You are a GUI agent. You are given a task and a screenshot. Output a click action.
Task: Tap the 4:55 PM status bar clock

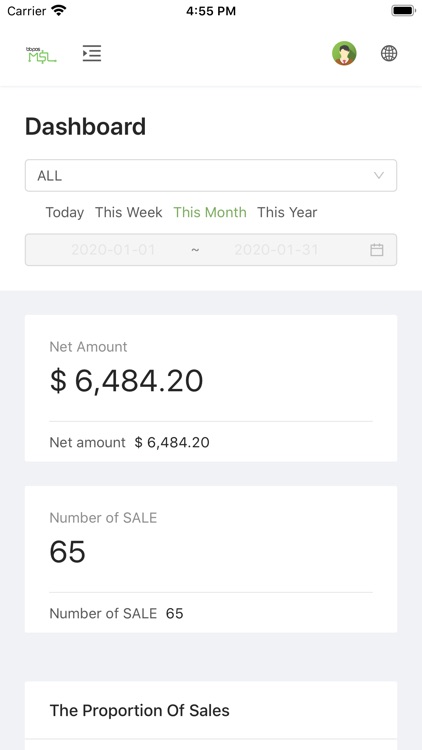pyautogui.click(x=211, y=11)
